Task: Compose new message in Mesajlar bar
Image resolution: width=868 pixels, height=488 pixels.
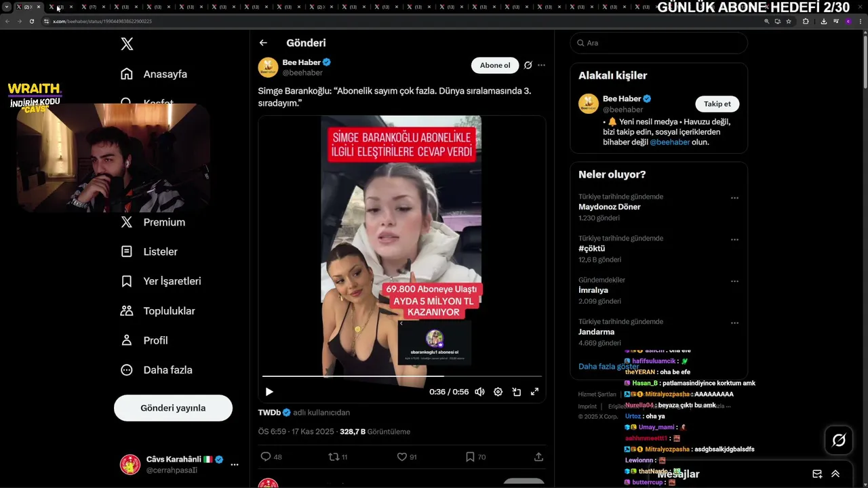Action: click(817, 474)
